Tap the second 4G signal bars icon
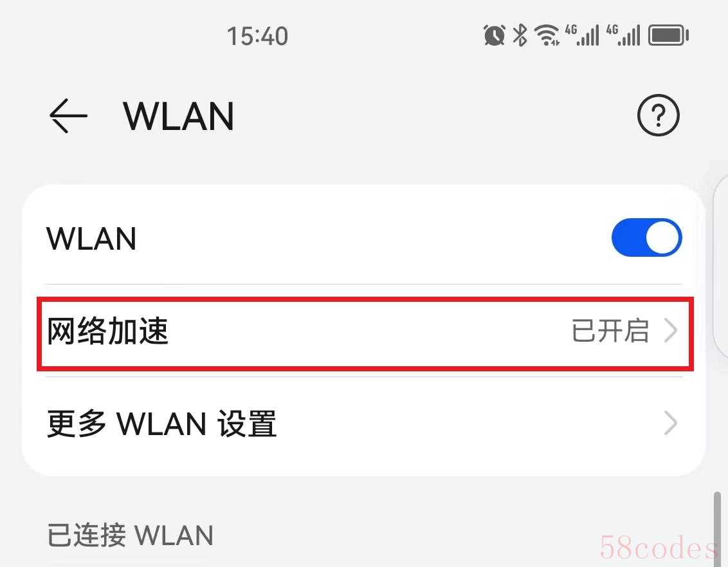 pyautogui.click(x=623, y=35)
